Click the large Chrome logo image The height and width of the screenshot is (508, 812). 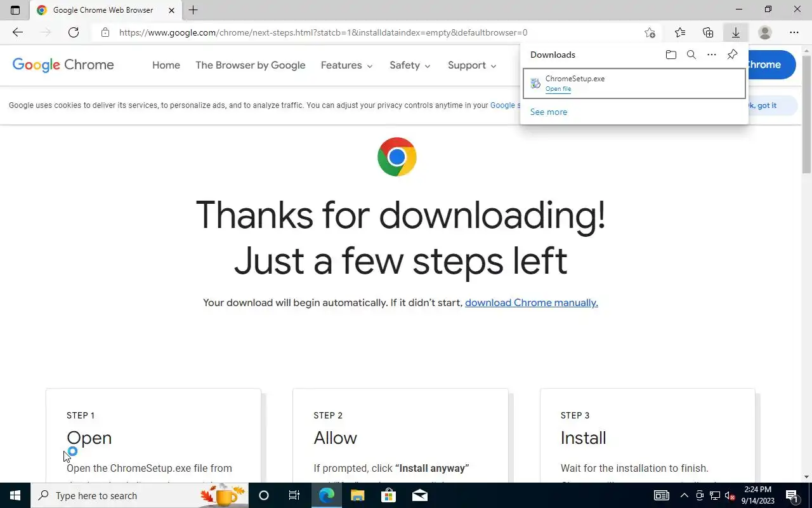(x=397, y=157)
